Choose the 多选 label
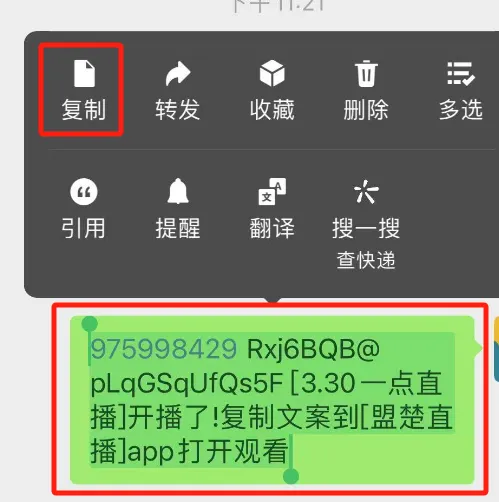This screenshot has height=502, width=499. pyautogui.click(x=461, y=110)
